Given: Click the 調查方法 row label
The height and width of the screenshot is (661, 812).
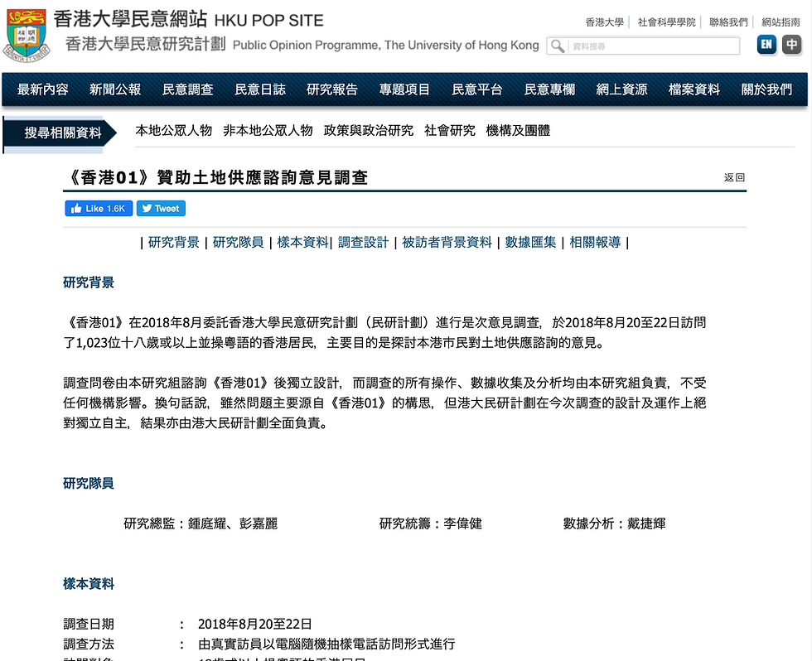Looking at the screenshot, I should click(x=89, y=644).
